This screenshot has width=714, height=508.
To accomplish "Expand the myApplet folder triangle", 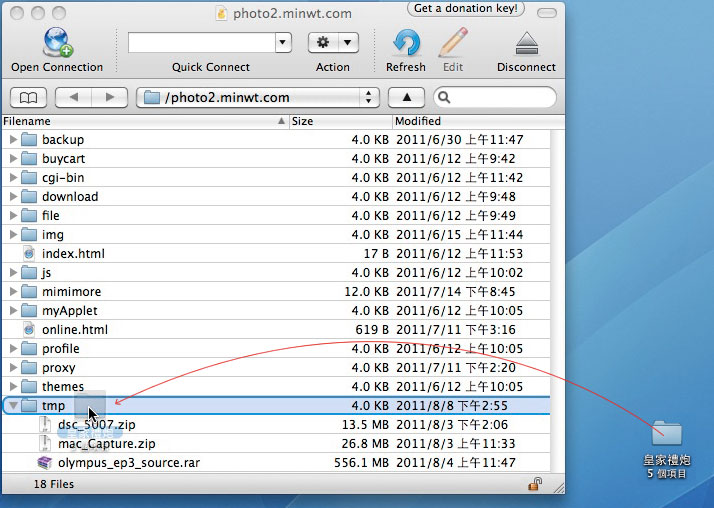I will [13, 310].
